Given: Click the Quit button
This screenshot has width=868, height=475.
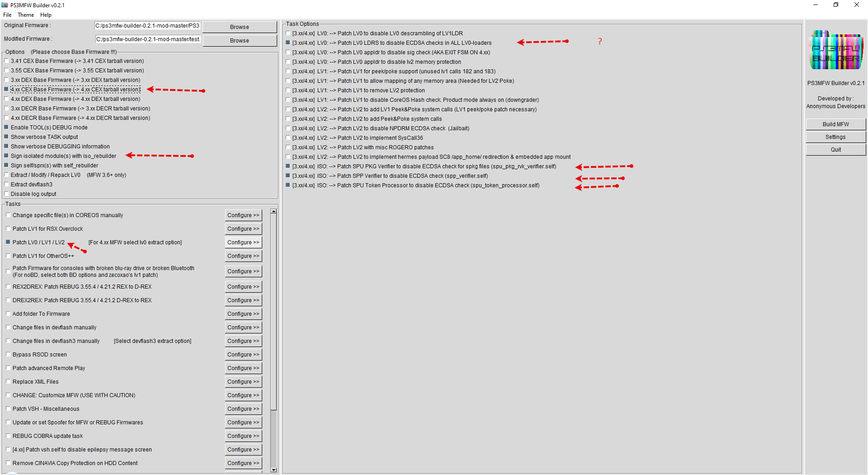Looking at the screenshot, I should point(836,150).
